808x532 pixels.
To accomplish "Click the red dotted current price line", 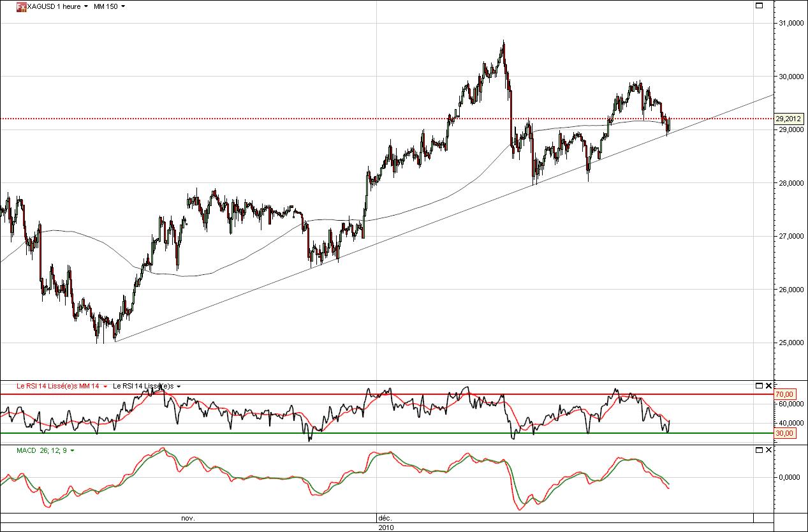I will pos(319,119).
